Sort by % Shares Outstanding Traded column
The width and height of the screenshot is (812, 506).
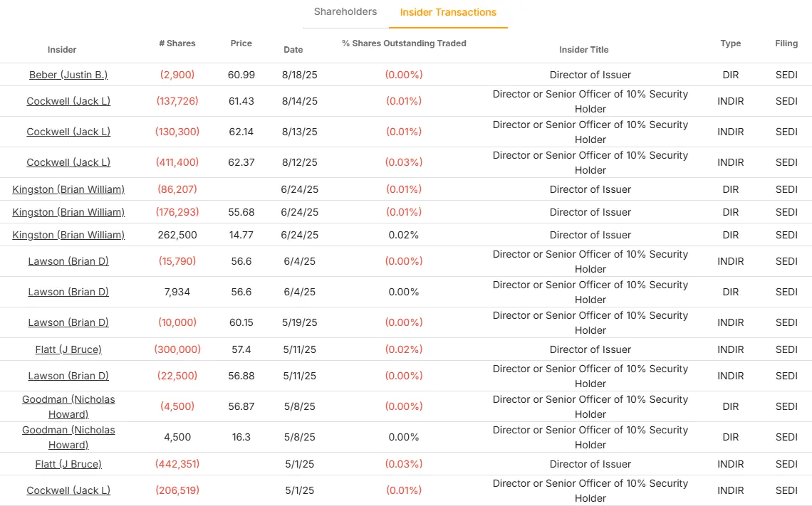pos(403,43)
